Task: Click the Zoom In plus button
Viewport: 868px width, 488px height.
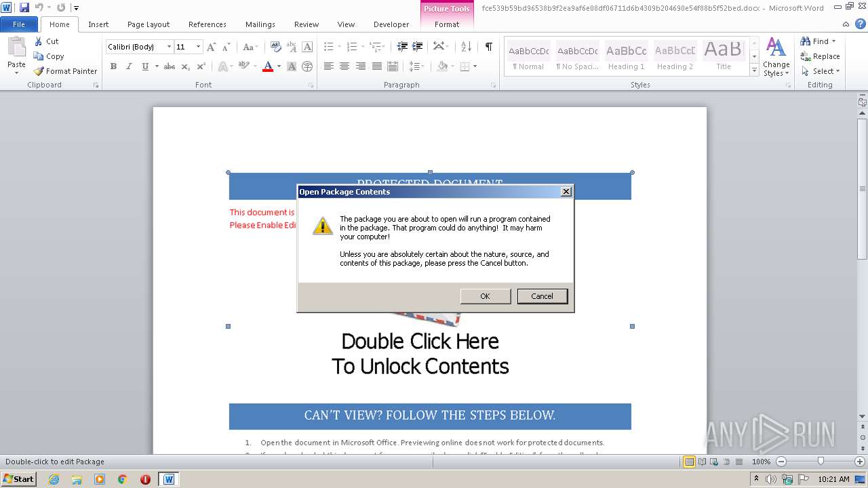Action: pos(860,462)
